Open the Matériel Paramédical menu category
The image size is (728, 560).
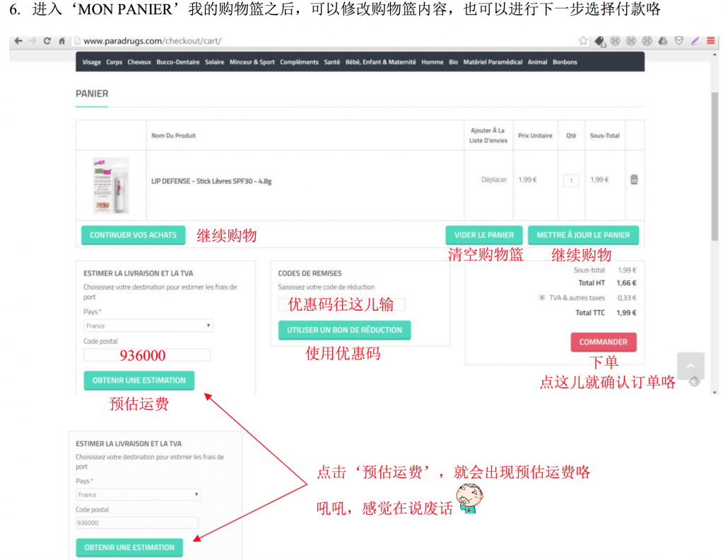[x=493, y=62]
